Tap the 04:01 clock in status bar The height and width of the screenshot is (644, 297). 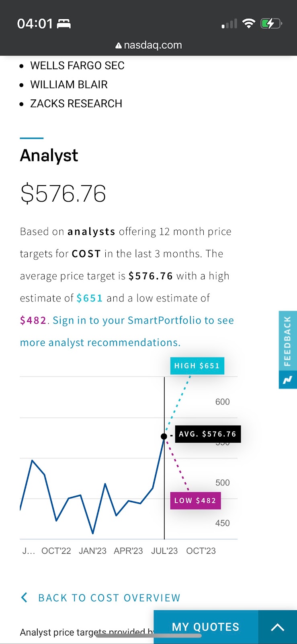35,24
